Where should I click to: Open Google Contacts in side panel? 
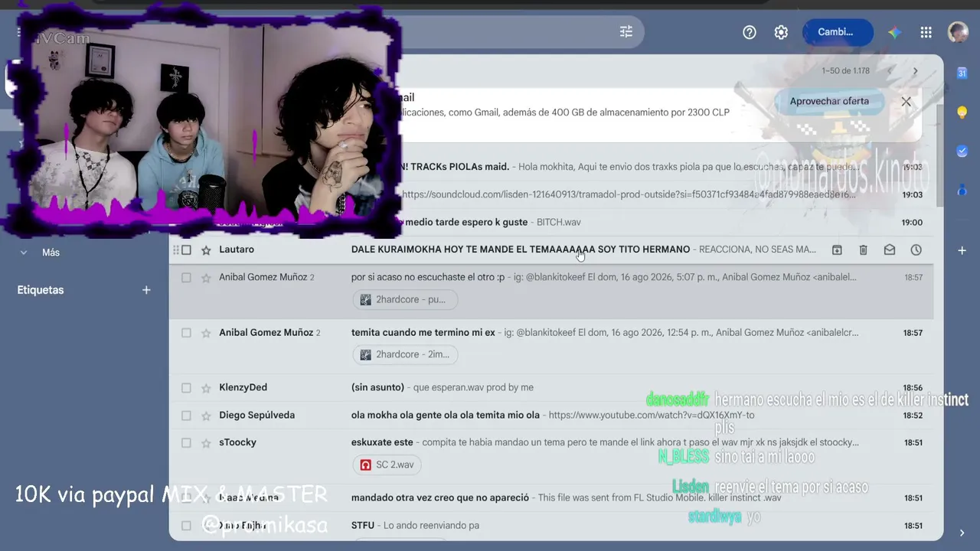point(962,191)
